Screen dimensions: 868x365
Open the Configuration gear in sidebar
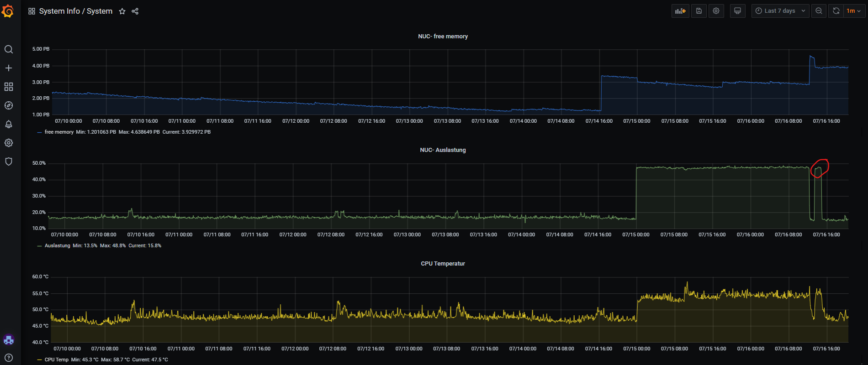8,143
